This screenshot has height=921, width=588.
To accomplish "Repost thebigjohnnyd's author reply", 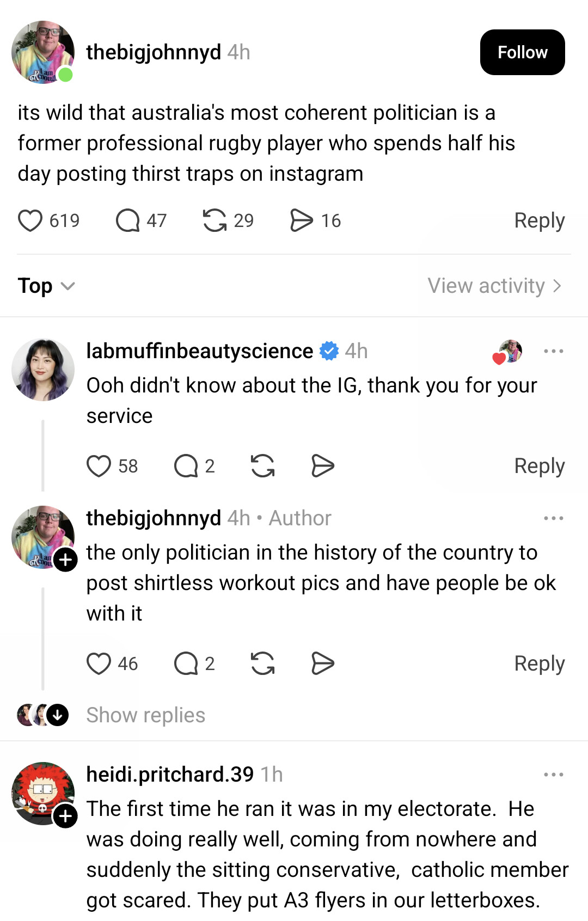I will tap(262, 664).
